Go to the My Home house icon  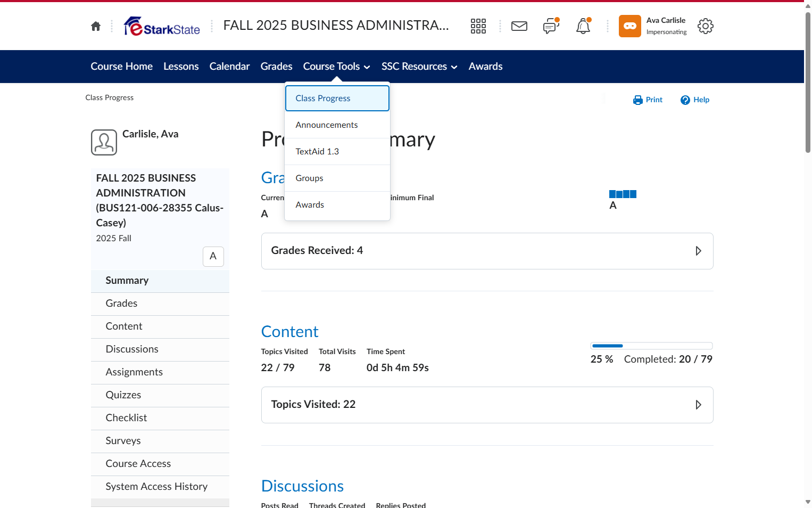pos(96,26)
